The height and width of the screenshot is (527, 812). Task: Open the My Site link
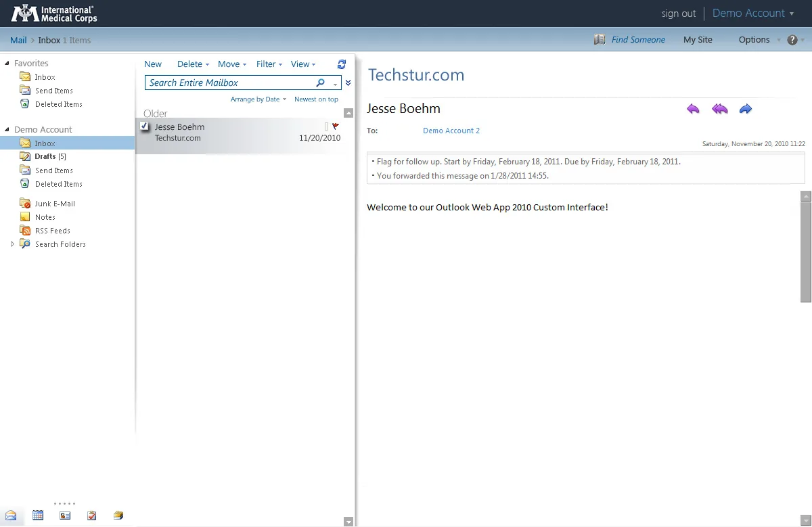698,40
